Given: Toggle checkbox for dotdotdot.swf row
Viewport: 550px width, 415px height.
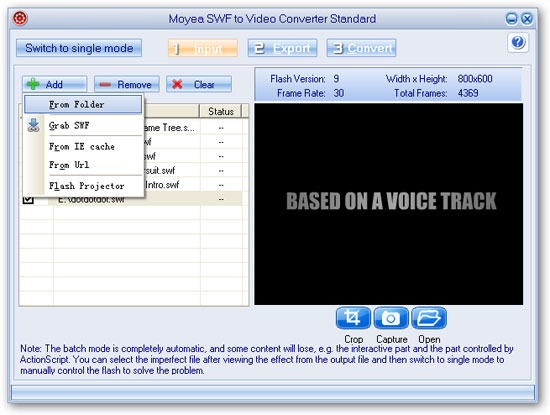Looking at the screenshot, I should click(28, 200).
